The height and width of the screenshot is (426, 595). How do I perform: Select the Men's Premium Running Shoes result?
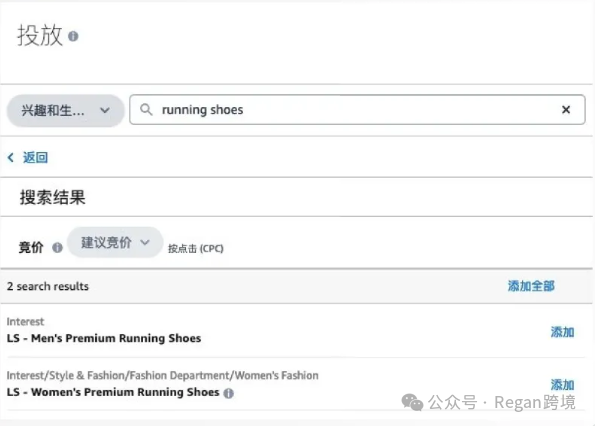pyautogui.click(x=104, y=338)
